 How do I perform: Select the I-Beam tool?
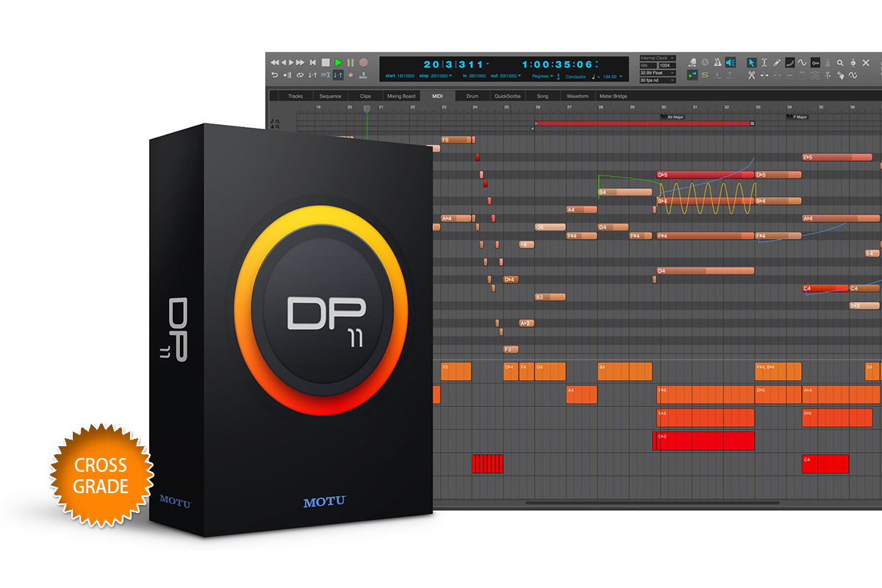pos(764,62)
